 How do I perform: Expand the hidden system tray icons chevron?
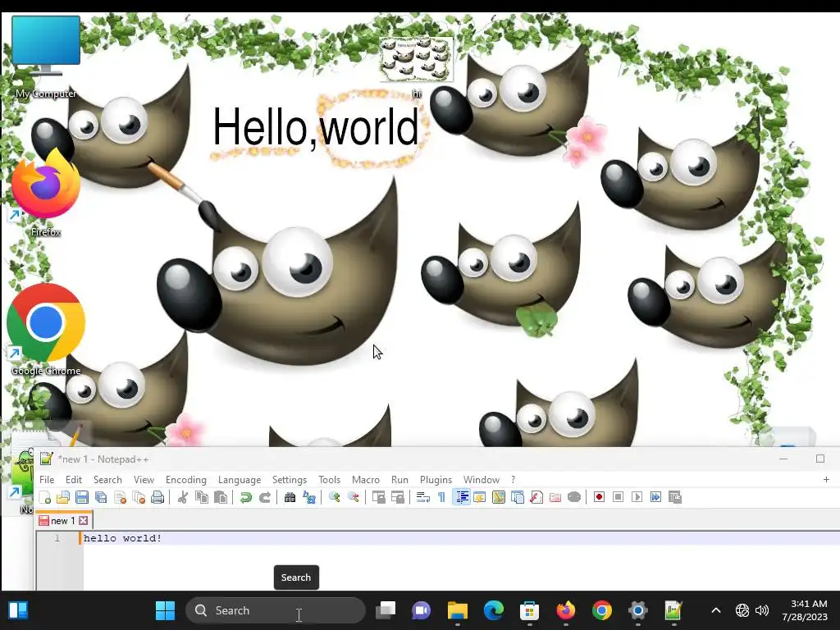coord(715,610)
